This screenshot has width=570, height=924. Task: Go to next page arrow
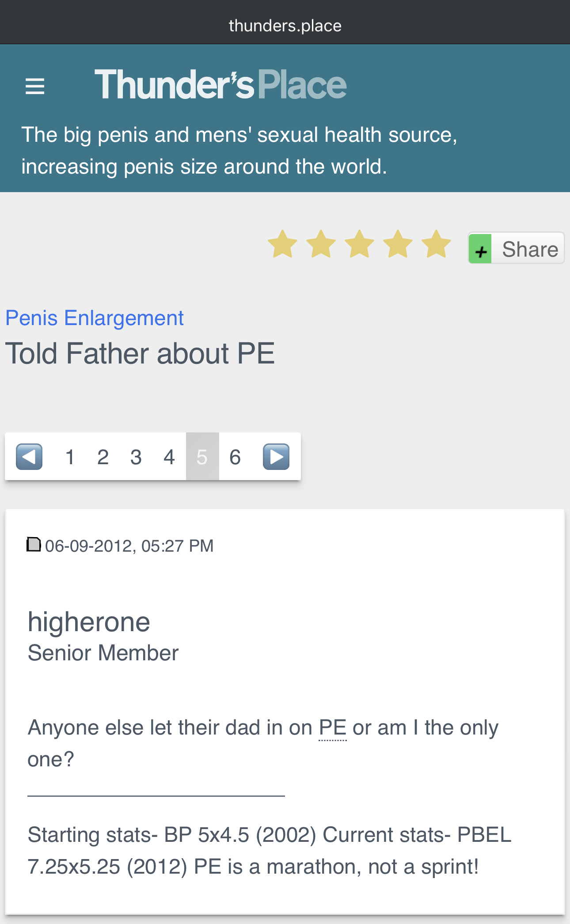[276, 456]
